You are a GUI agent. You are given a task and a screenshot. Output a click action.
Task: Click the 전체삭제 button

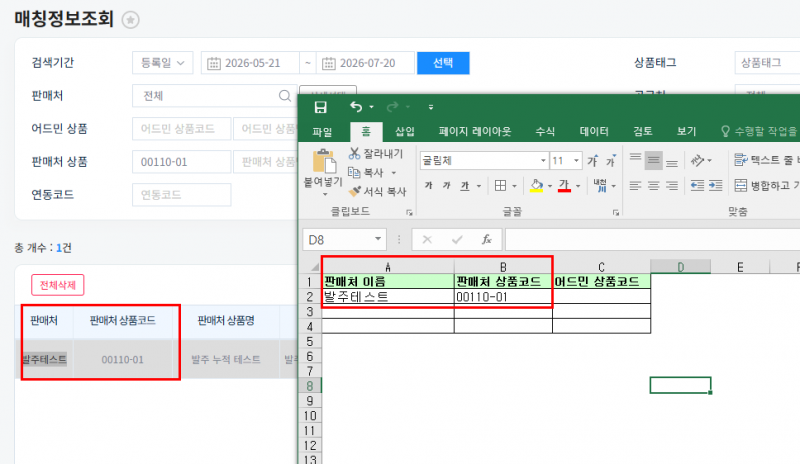coord(58,285)
